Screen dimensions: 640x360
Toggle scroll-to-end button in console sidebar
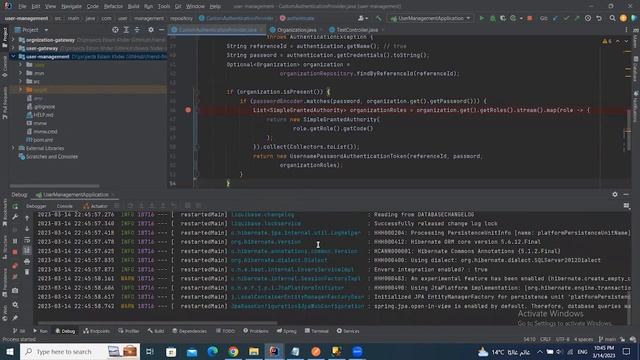[27, 251]
